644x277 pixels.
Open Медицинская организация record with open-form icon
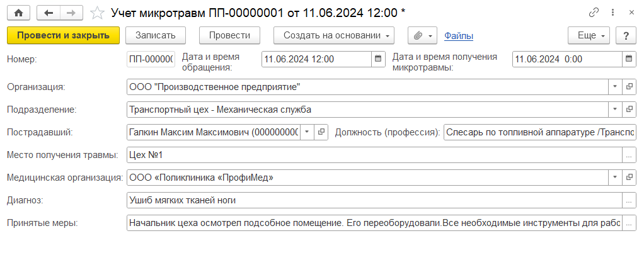point(628,178)
